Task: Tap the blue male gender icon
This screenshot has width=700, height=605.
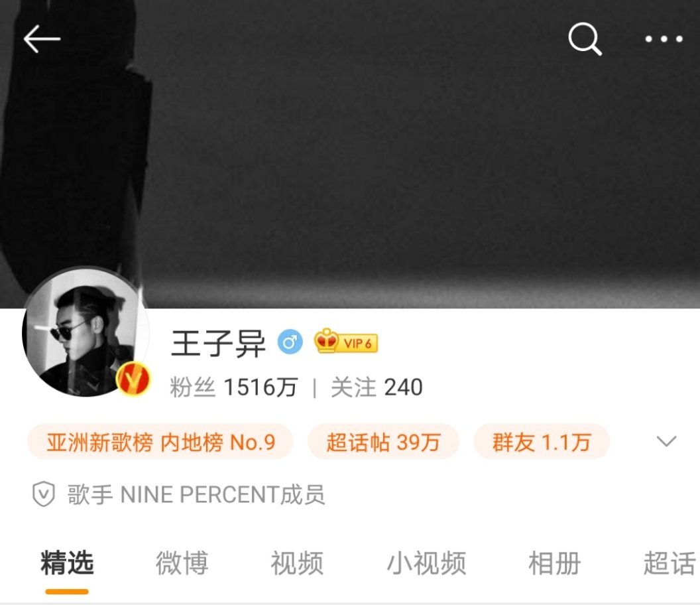Action: point(290,342)
